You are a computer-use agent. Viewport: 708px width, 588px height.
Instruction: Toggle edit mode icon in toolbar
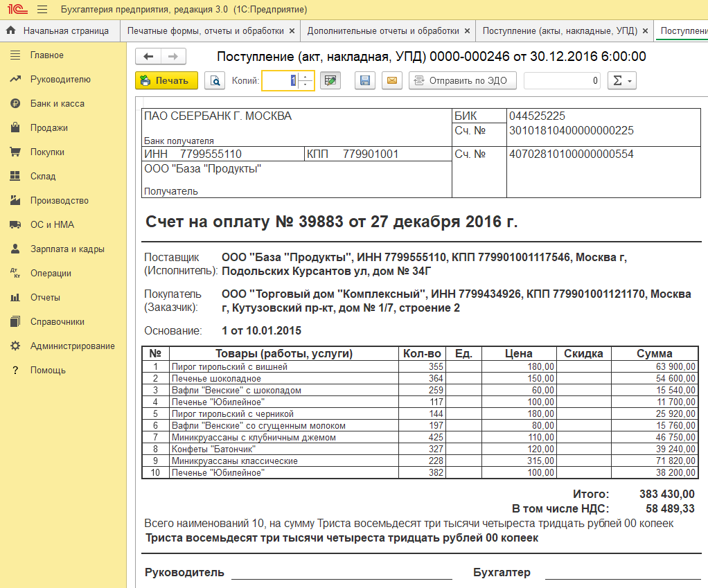(x=330, y=81)
